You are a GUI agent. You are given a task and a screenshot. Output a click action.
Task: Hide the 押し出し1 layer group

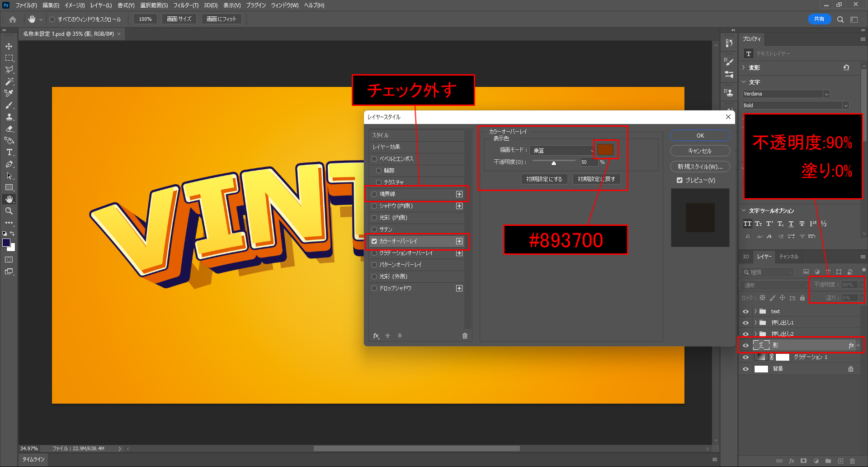click(745, 323)
